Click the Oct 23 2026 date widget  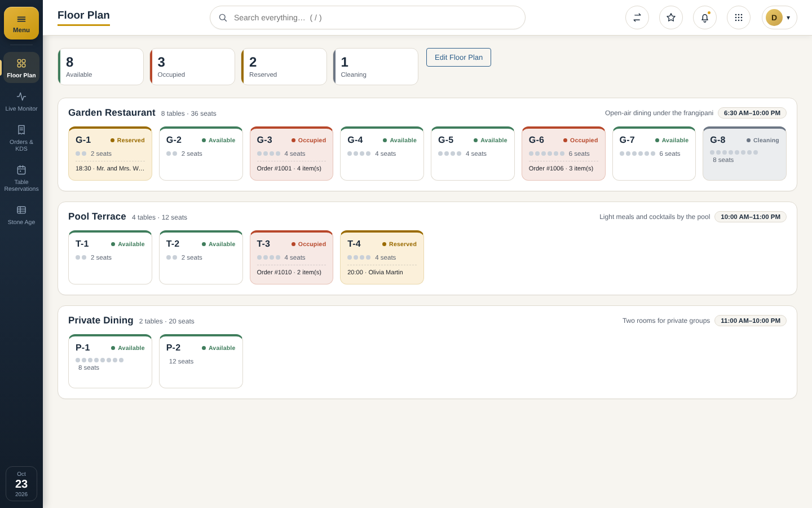point(21,484)
